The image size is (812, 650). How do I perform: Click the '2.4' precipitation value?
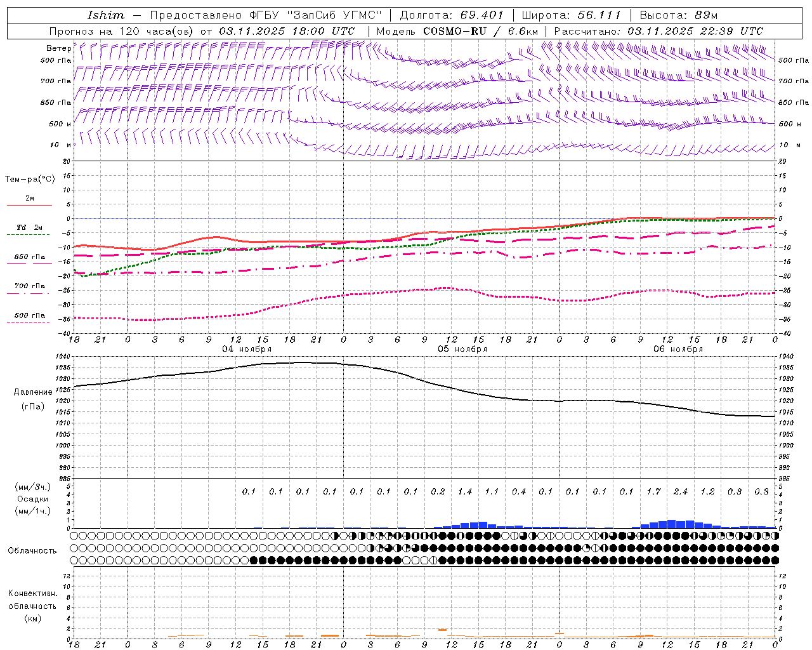(681, 491)
